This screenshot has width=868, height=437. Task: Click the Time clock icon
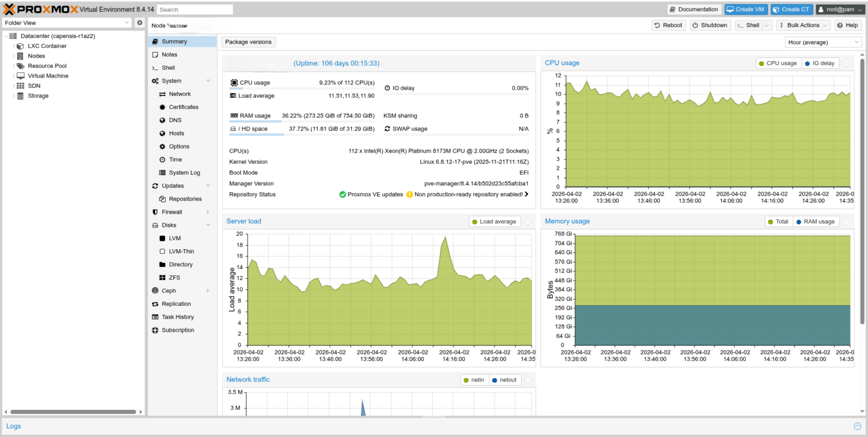pyautogui.click(x=163, y=160)
